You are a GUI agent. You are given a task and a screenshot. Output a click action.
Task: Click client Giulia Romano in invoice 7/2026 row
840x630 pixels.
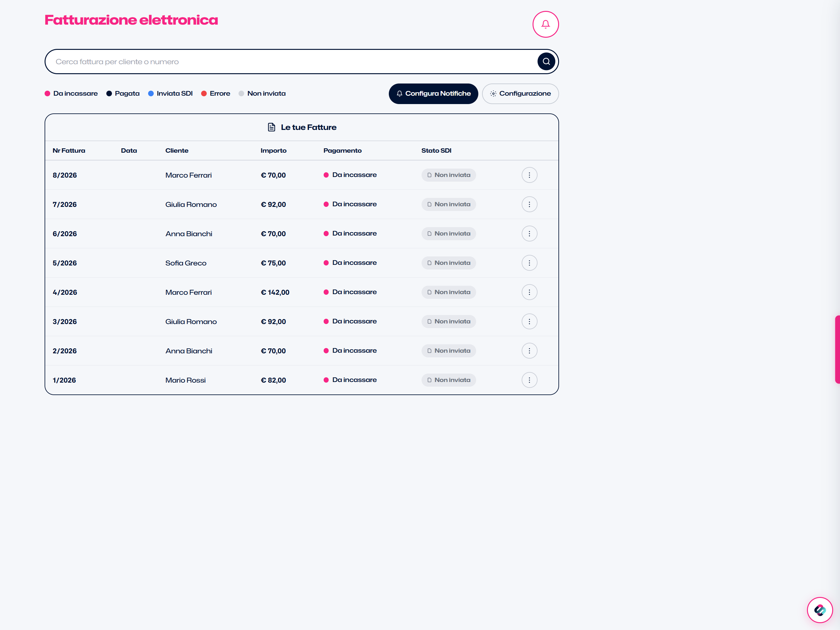(191, 205)
